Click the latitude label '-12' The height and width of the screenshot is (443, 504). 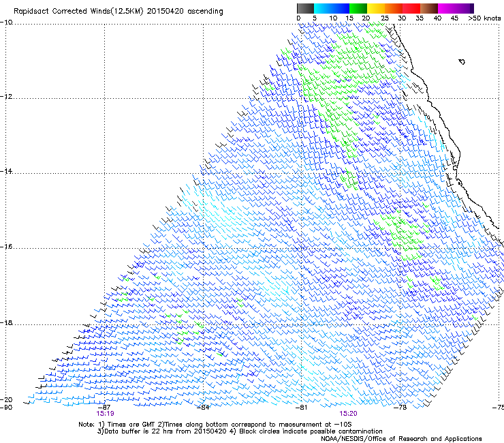[x=6, y=97]
